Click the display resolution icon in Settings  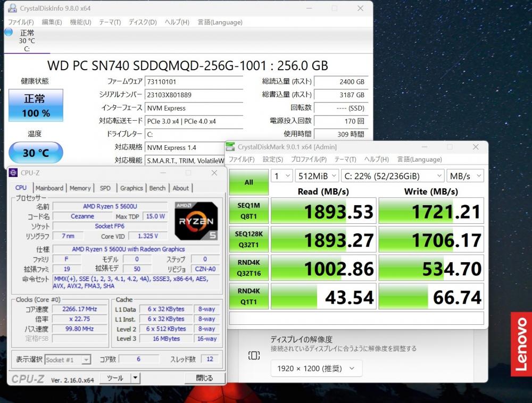(x=254, y=356)
